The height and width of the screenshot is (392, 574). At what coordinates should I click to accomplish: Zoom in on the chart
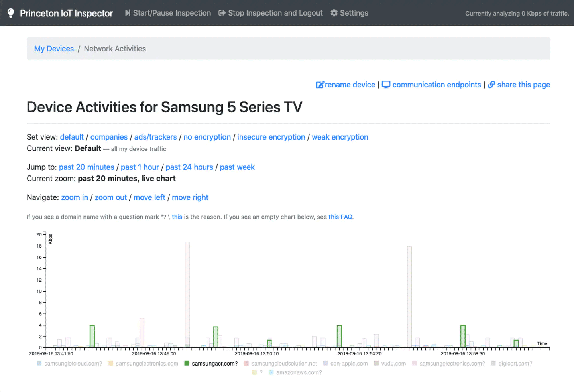coord(75,197)
